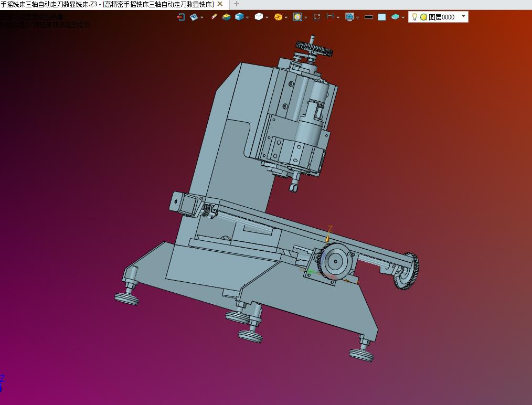Screen dimensions: 532x405
Task: Click the orange faceted sphere icon
Action: pyautogui.click(x=278, y=17)
